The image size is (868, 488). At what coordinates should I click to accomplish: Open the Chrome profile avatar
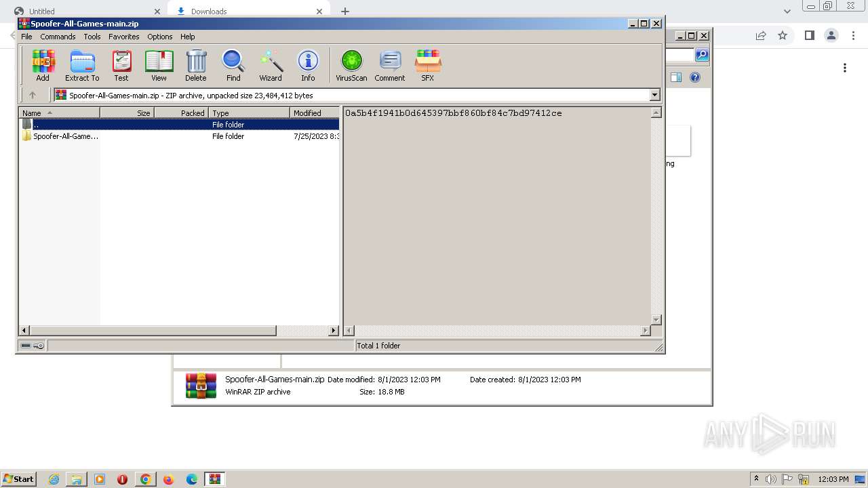click(x=831, y=35)
